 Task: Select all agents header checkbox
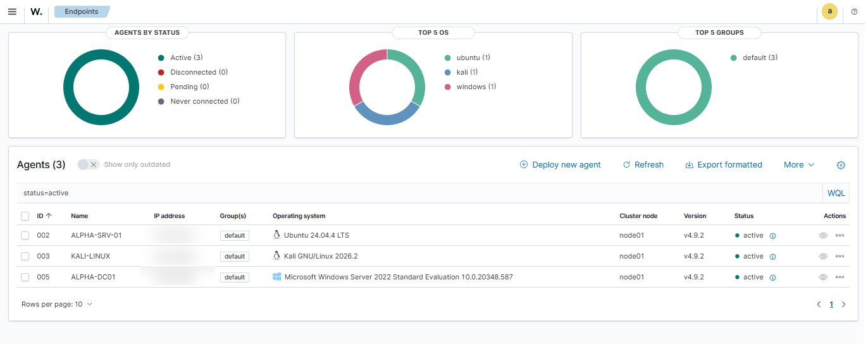click(x=25, y=216)
